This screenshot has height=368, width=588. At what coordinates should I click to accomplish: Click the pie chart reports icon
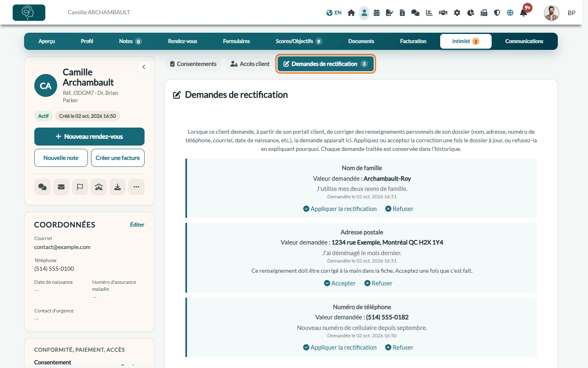[x=470, y=13]
